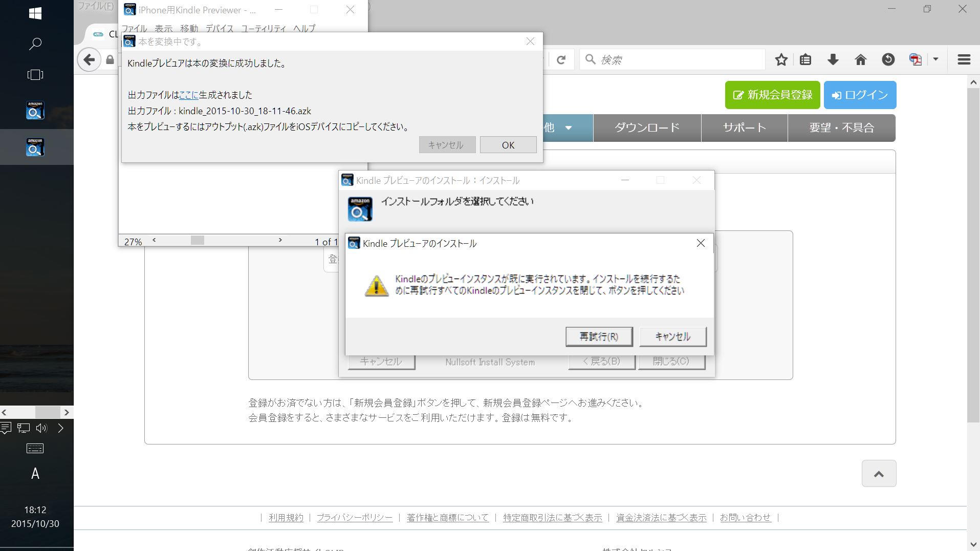Open the browser hamburger menu

964,60
